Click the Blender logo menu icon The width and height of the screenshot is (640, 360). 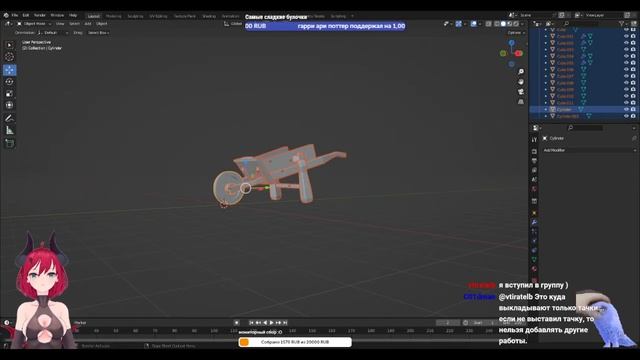(x=6, y=15)
